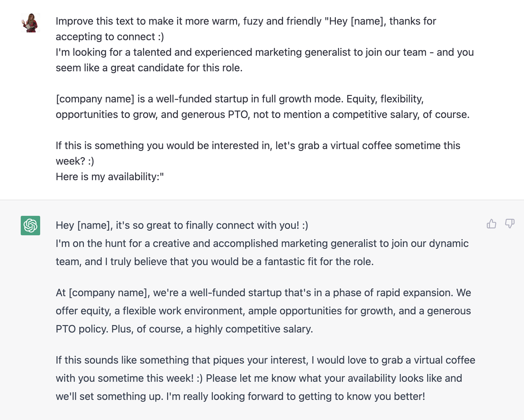Click the reply greeting "Hey [name], it's so great"
This screenshot has width=524, height=420.
pos(182,225)
